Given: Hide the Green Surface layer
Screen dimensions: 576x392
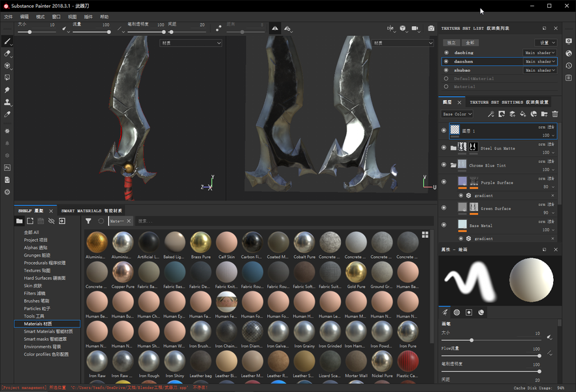Looking at the screenshot, I should [x=444, y=208].
